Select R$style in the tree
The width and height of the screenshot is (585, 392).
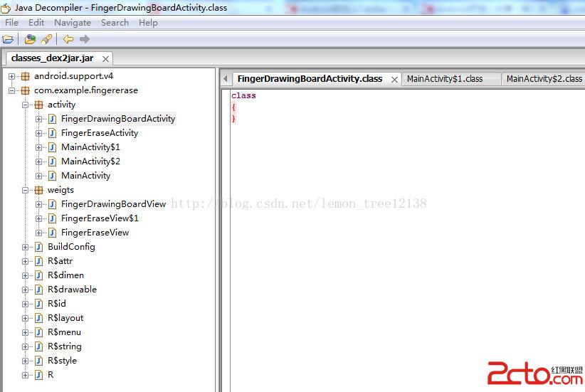63,361
